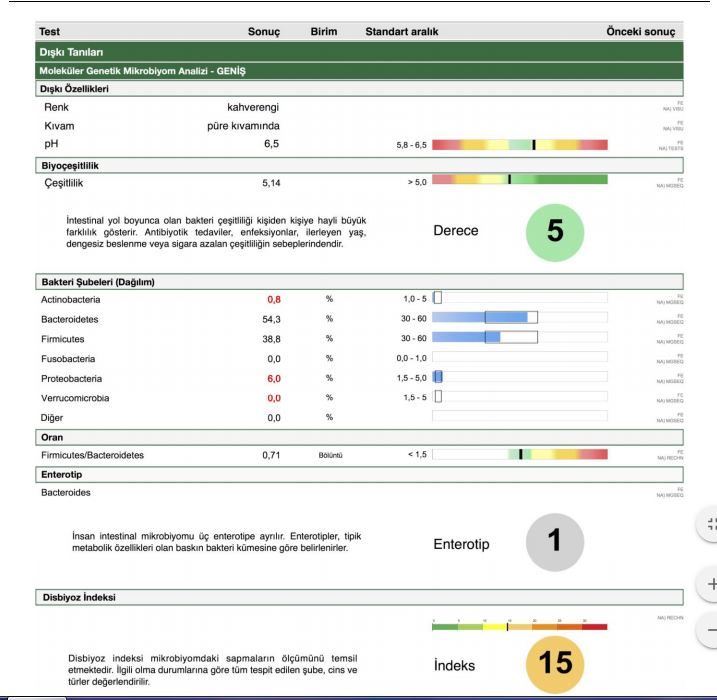Click the 'Çeşitlilik' row label
The height and width of the screenshot is (700, 717).
point(64,183)
